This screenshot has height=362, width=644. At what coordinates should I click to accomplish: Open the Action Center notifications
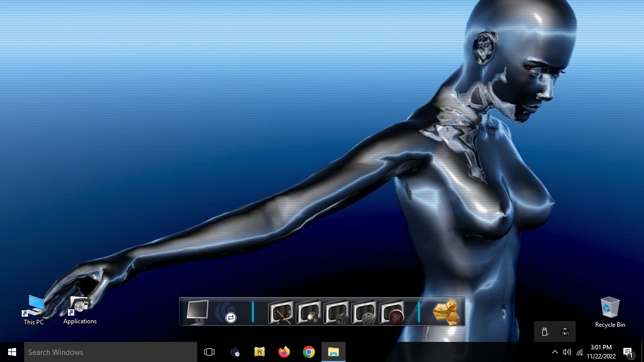point(628,352)
